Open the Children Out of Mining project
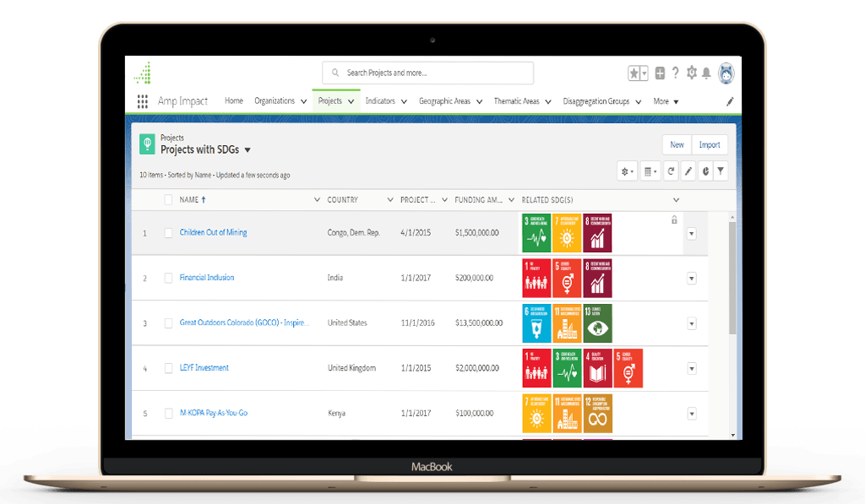The height and width of the screenshot is (504, 865). pyautogui.click(x=214, y=233)
